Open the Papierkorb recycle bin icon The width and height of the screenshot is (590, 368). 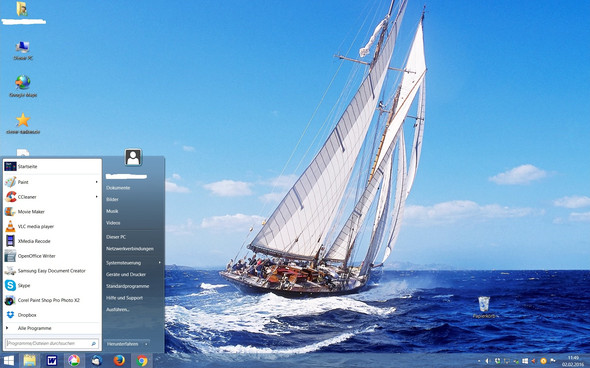coord(484,307)
